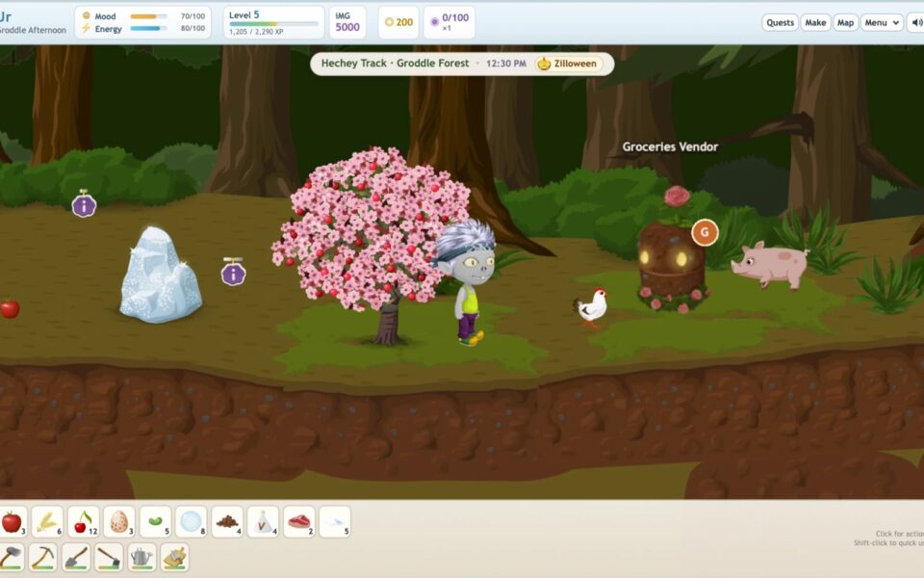924x578 pixels.
Task: Click the pink cherry blossom tree
Action: pyautogui.click(x=370, y=236)
